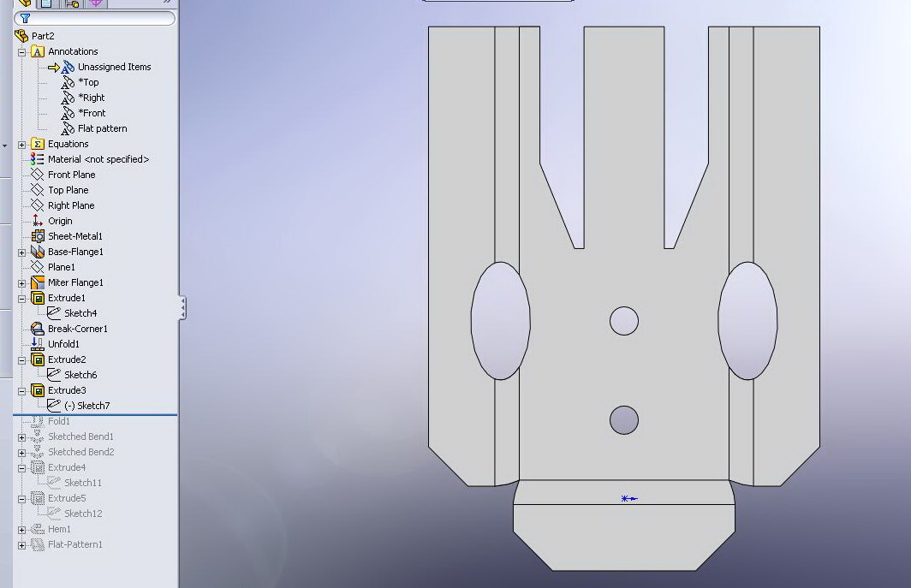Viewport: 911px width, 588px height.
Task: Collapse the Extrude1 feature
Action: tap(22, 299)
